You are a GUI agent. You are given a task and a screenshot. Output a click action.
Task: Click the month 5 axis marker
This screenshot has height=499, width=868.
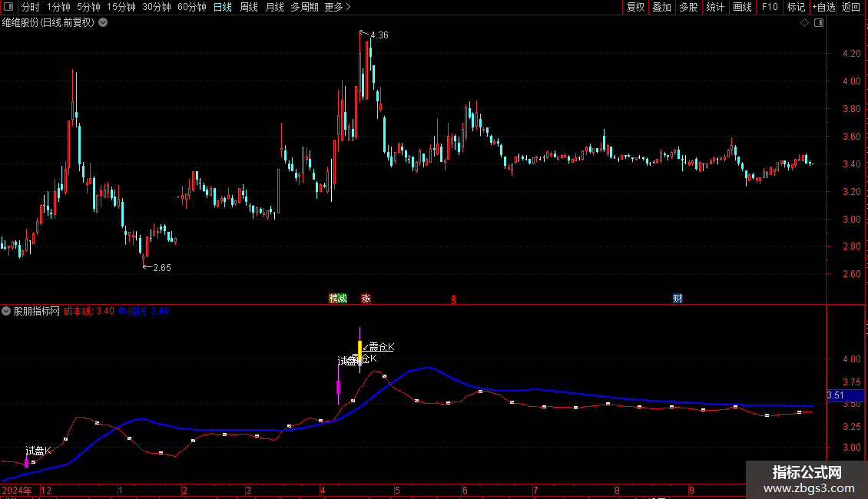tap(397, 490)
